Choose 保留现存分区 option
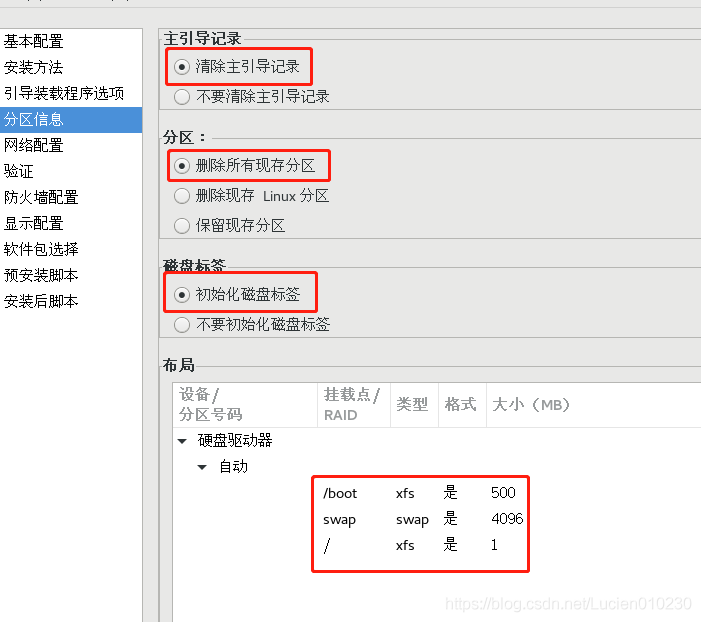Image resolution: width=701 pixels, height=622 pixels. [x=182, y=225]
